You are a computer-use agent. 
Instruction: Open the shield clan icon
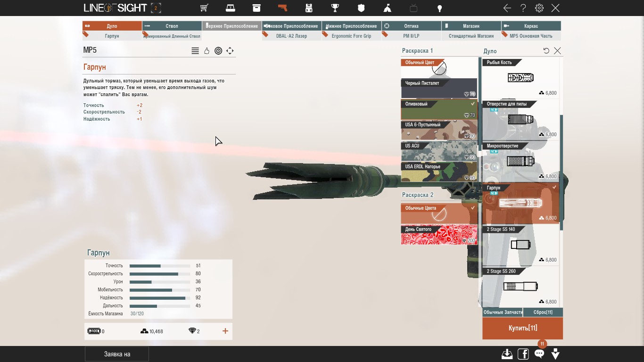(x=361, y=8)
